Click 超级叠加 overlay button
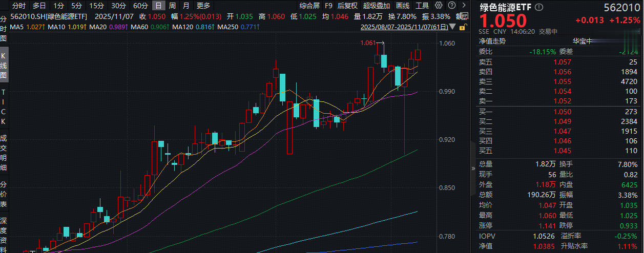This screenshot has height=253, width=644. tap(377, 6)
